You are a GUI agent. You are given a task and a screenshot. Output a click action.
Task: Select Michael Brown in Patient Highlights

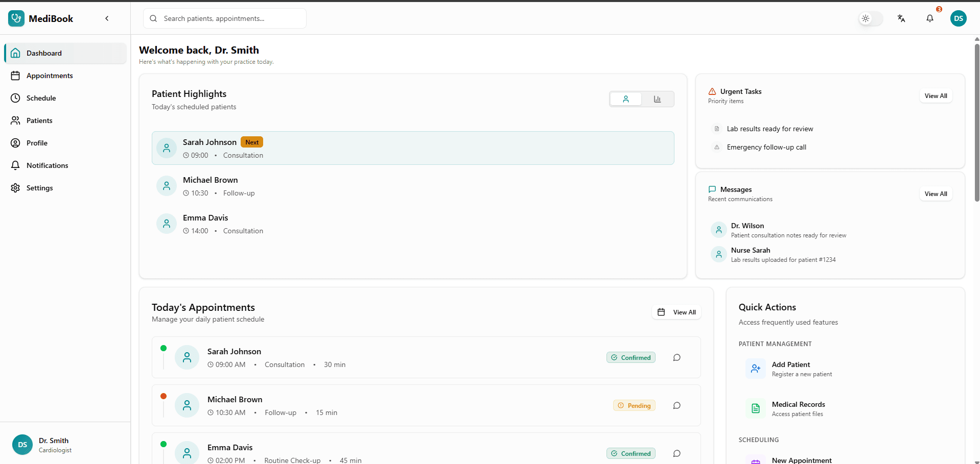click(413, 186)
